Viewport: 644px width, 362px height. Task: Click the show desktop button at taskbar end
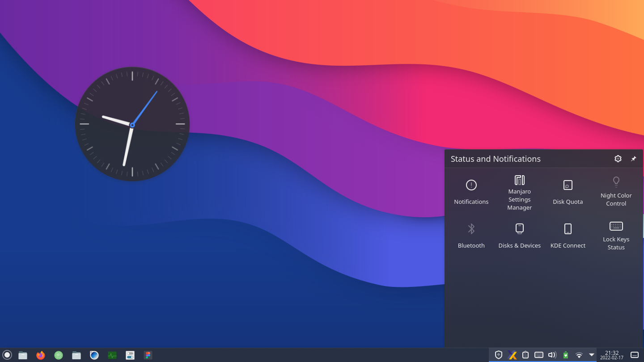tap(635, 355)
